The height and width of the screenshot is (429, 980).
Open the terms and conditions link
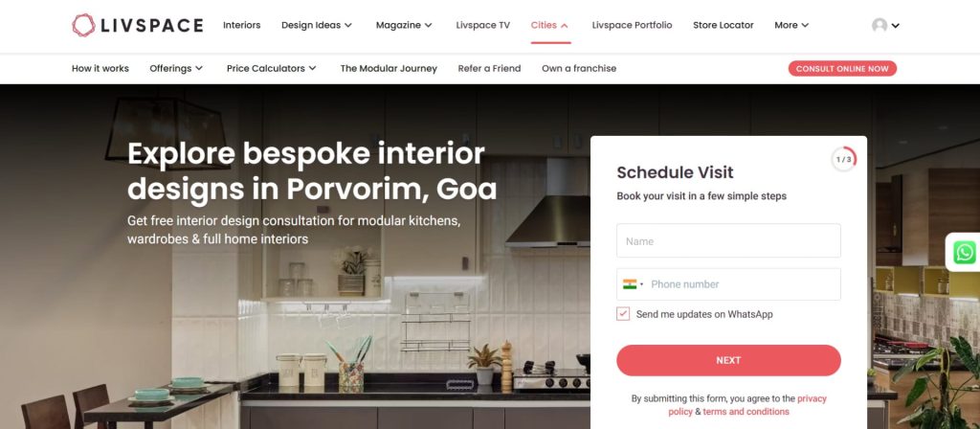point(746,412)
